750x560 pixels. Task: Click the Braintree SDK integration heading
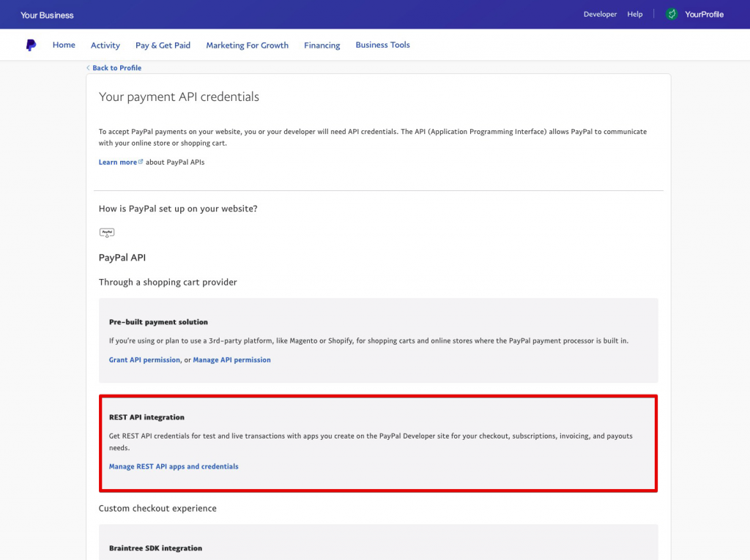tap(155, 548)
